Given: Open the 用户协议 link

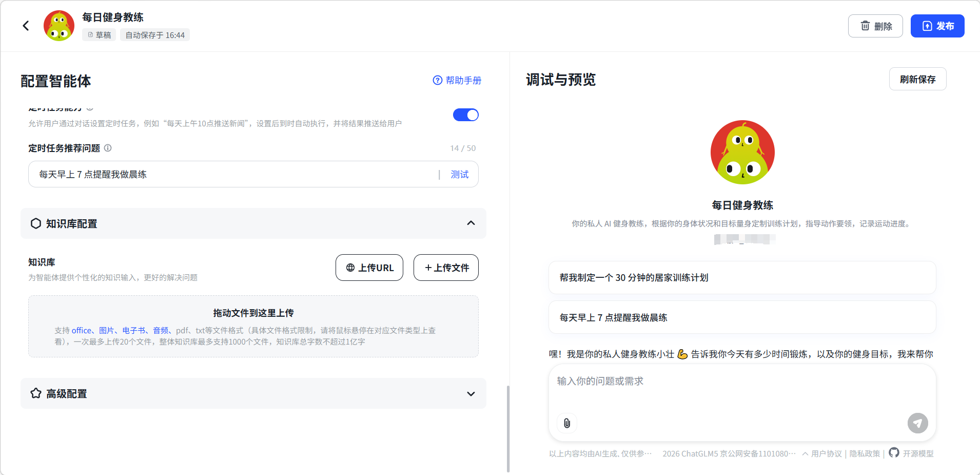Looking at the screenshot, I should tap(827, 453).
